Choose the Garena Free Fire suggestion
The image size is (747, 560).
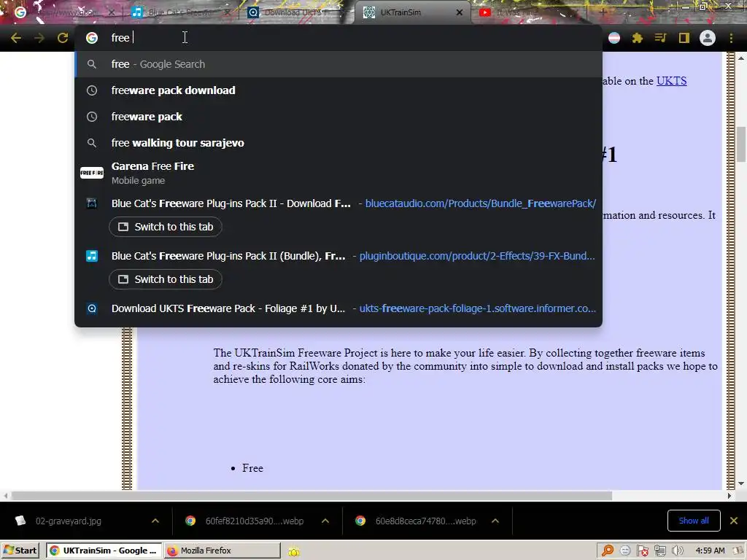click(x=338, y=173)
